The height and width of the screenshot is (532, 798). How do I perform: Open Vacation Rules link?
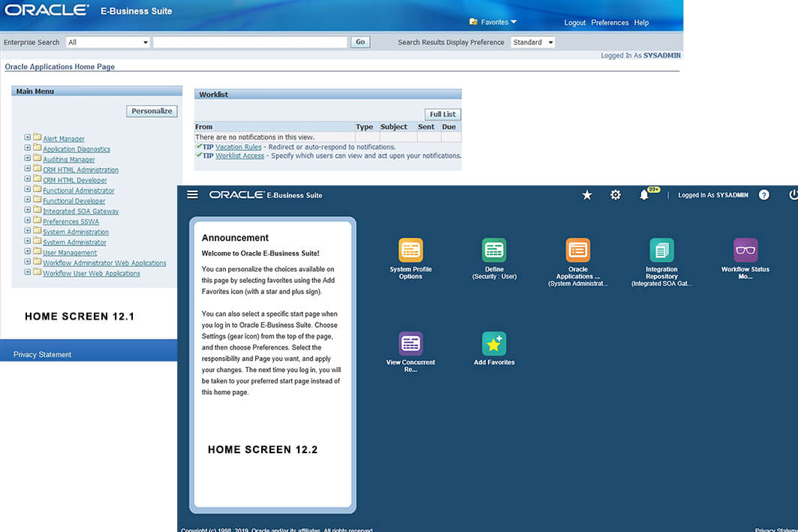pyautogui.click(x=238, y=147)
